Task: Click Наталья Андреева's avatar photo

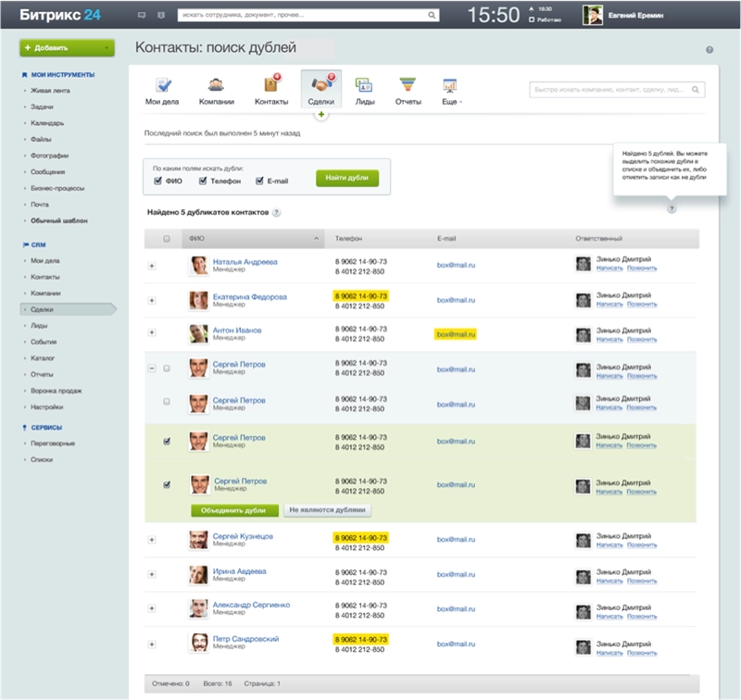Action: [198, 266]
